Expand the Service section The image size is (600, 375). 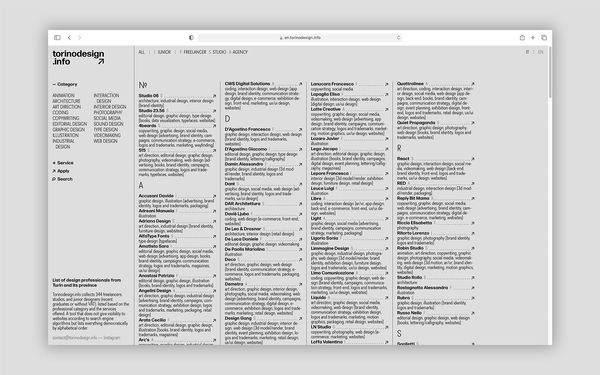(x=63, y=163)
